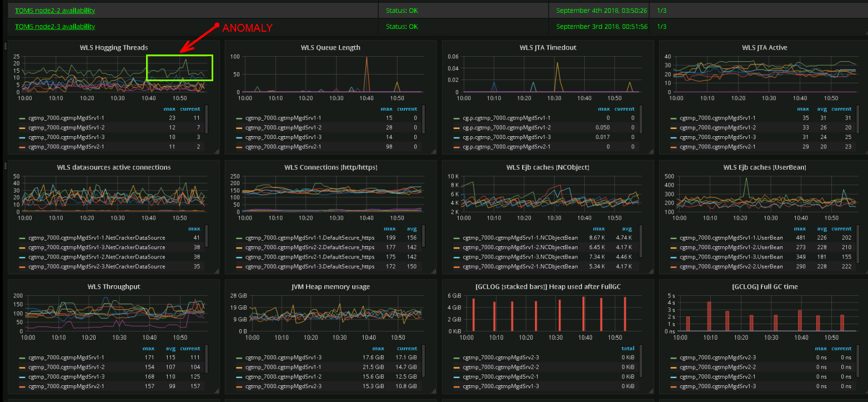
Task: Toggle cgtmpMgdSrv1-3.NCObjectBean series in legend
Action: click(520, 257)
